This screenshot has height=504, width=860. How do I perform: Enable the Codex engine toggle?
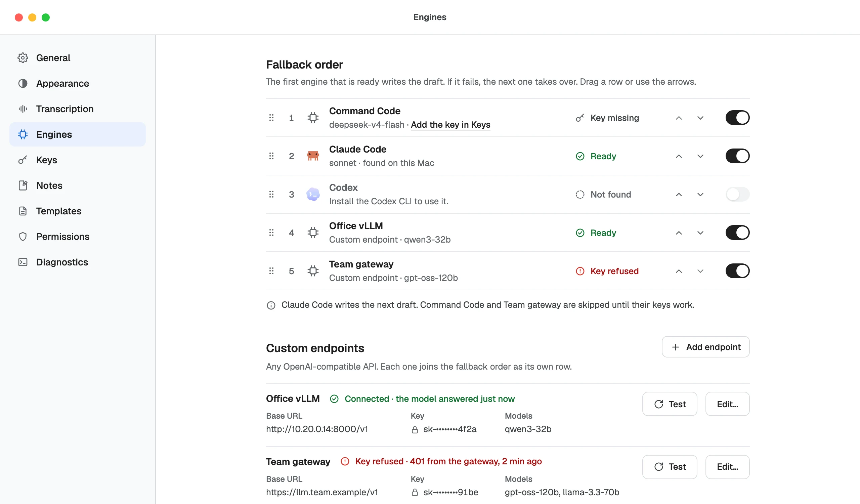point(737,194)
